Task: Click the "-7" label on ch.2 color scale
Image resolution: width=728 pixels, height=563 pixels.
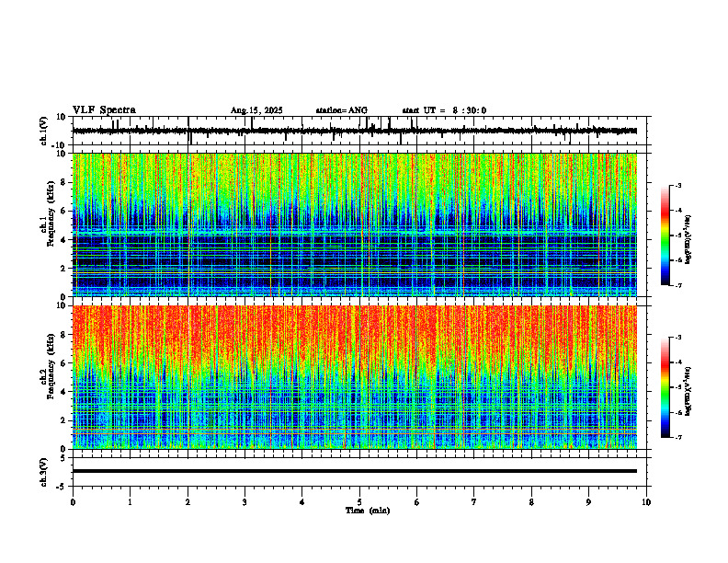Action: click(678, 438)
